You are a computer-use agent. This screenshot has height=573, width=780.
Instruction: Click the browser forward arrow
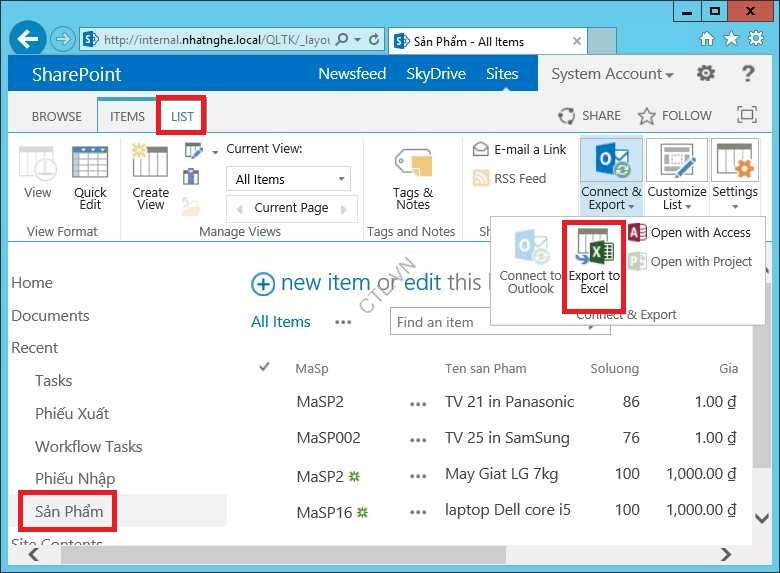(63, 39)
